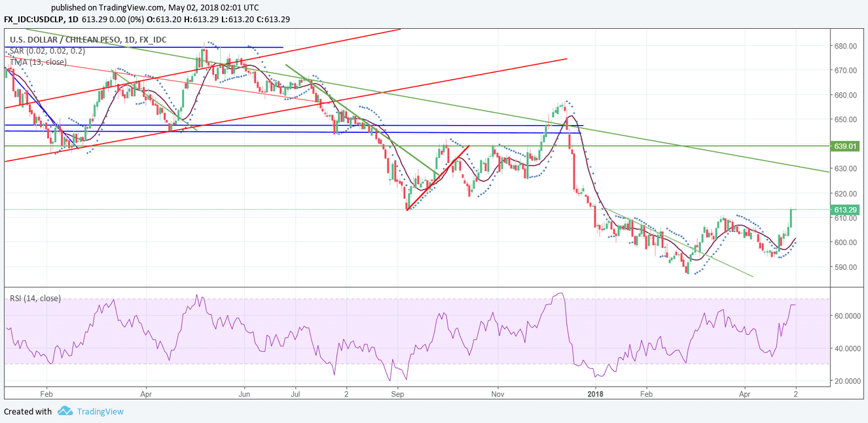Click the RSI (14, close) pane label
The height and width of the screenshot is (423, 868).
(x=35, y=299)
